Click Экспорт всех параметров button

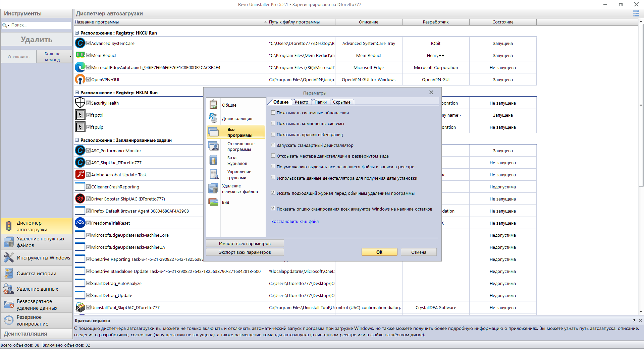[x=245, y=252]
